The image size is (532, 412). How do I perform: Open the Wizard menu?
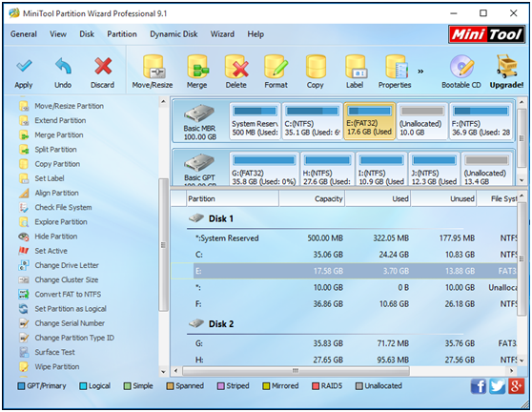pyautogui.click(x=222, y=34)
